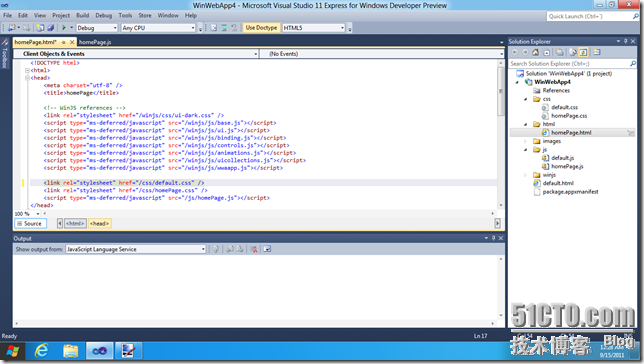Collapse the js folder node

tap(526, 150)
